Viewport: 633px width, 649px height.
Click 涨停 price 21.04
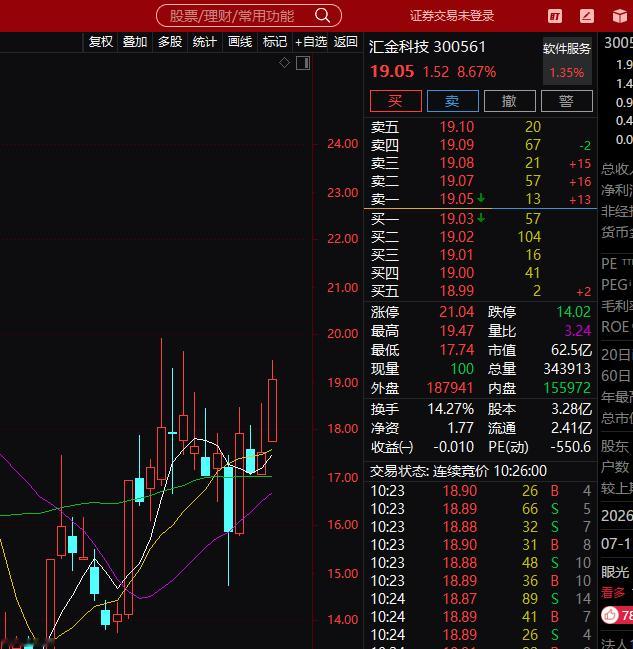click(457, 312)
